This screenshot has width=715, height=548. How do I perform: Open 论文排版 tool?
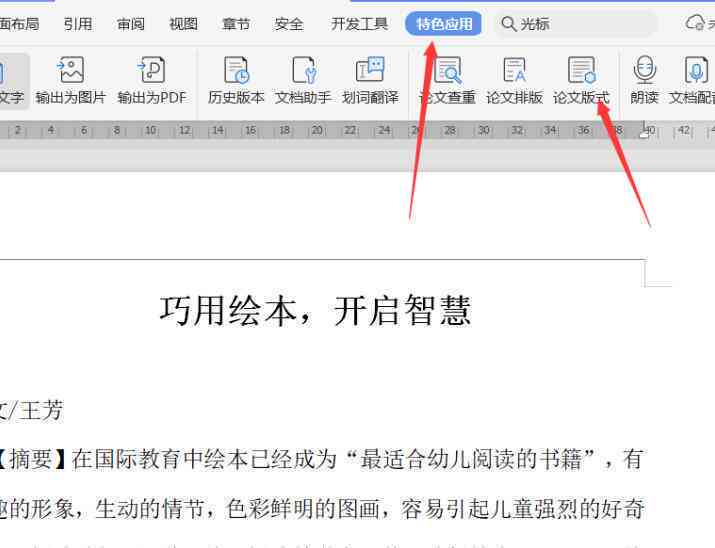point(514,80)
